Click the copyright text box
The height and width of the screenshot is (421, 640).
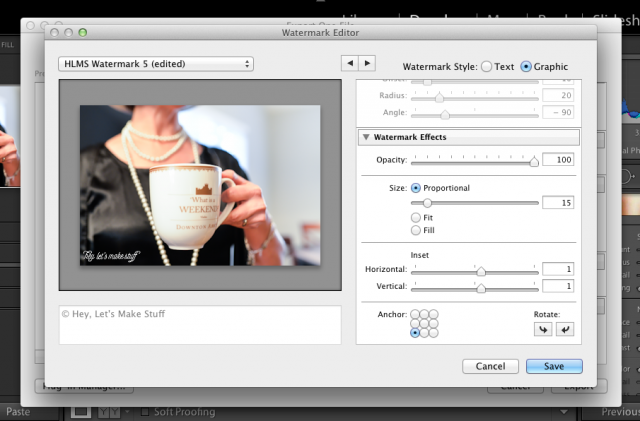[200, 325]
